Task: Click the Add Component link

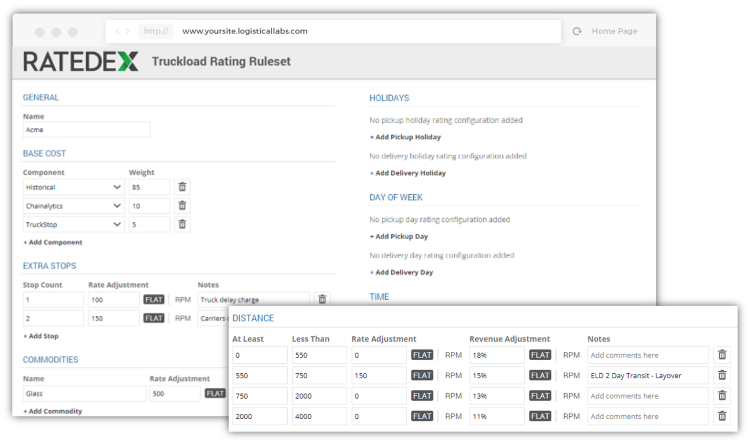Action: [53, 242]
